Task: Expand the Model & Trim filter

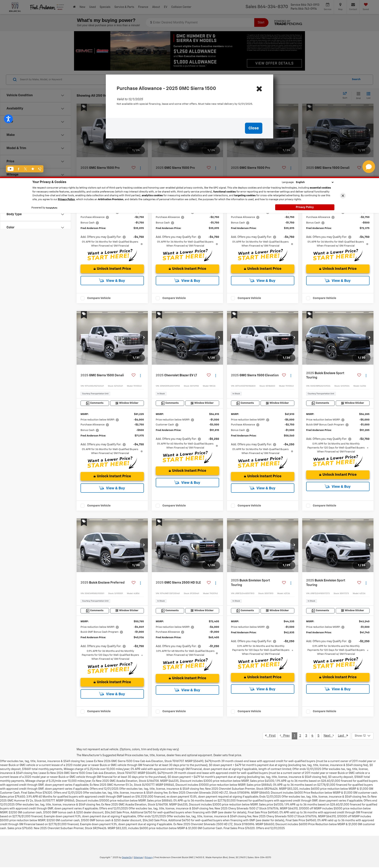Action: tap(35, 148)
